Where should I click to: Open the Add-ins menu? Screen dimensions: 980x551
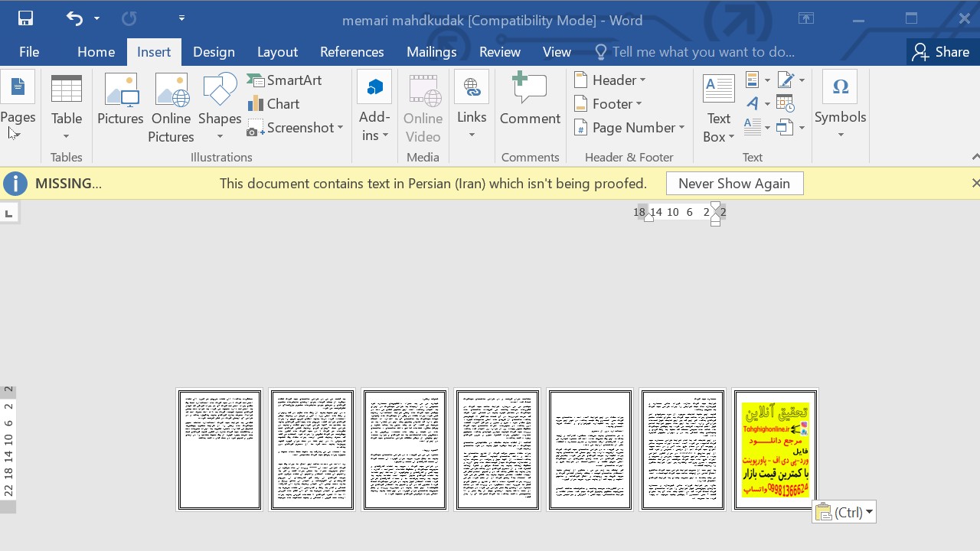[374, 107]
